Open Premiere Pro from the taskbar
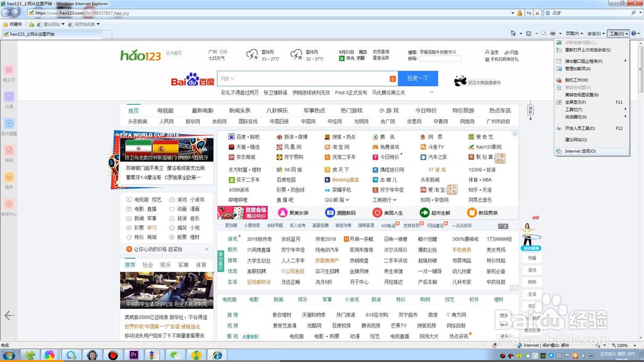The image size is (644, 362). coord(133,355)
